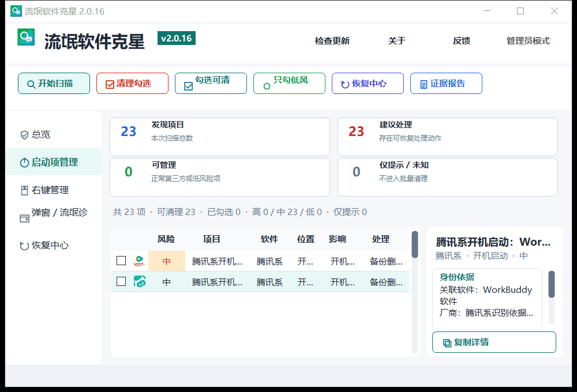Click the document icon on 证据报告
The height and width of the screenshot is (392, 577).
[x=424, y=85]
